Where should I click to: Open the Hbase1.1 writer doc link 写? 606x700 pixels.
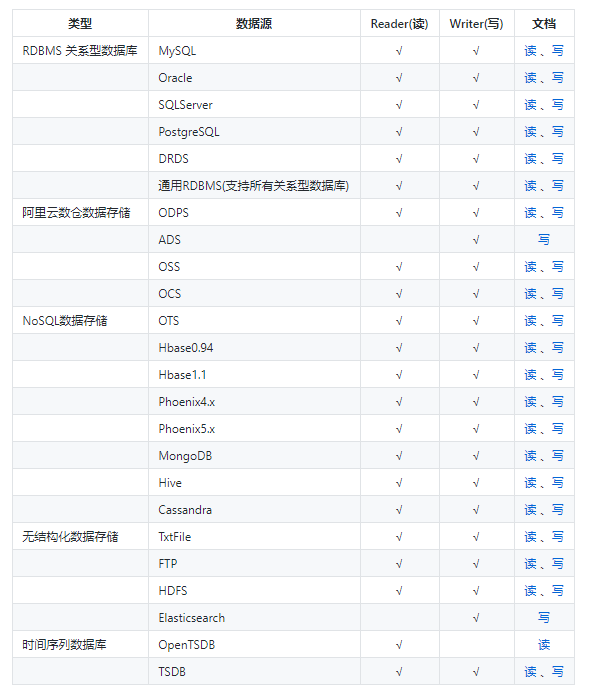557,375
